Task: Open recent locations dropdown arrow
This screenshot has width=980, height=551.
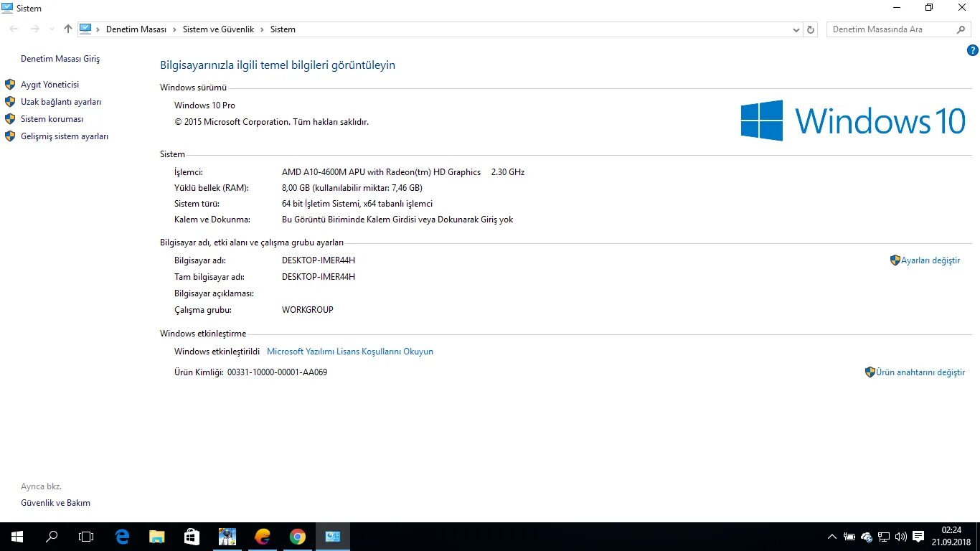Action: pos(52,29)
